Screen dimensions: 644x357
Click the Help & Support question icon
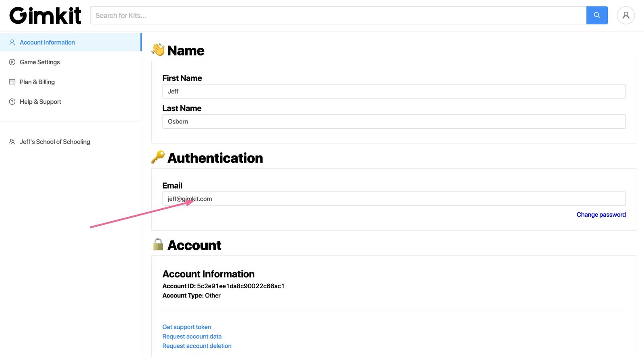pos(12,102)
